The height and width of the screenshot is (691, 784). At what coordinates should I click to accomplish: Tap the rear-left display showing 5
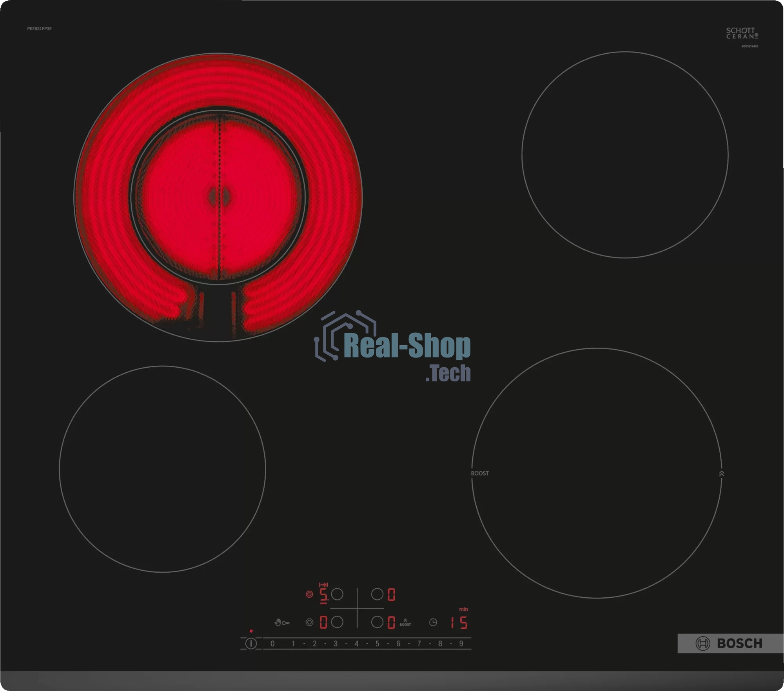point(324,595)
